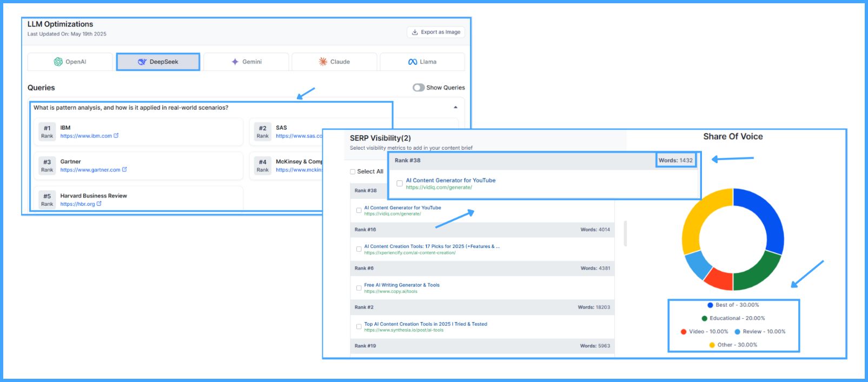Toggle the Review - 10.00% legend entry
868x382 pixels.
760,332
